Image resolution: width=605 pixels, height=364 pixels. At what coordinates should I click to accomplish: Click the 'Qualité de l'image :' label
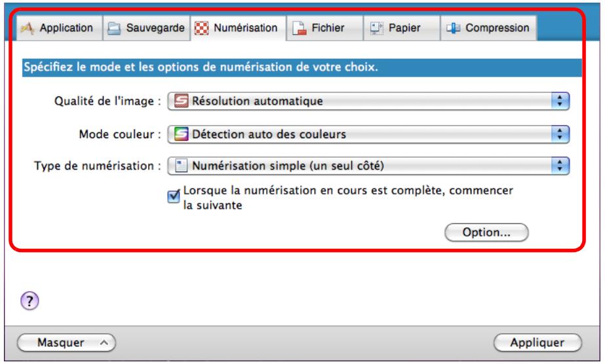click(x=107, y=101)
